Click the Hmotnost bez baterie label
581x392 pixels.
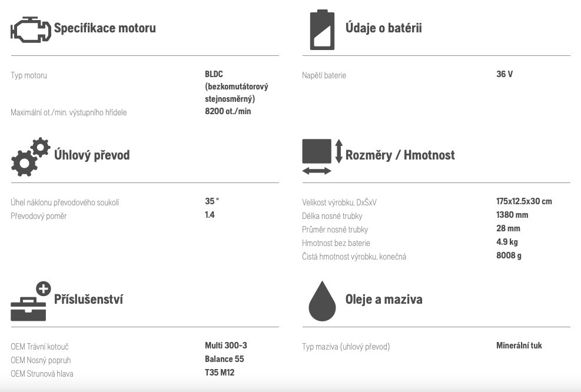[x=336, y=243]
